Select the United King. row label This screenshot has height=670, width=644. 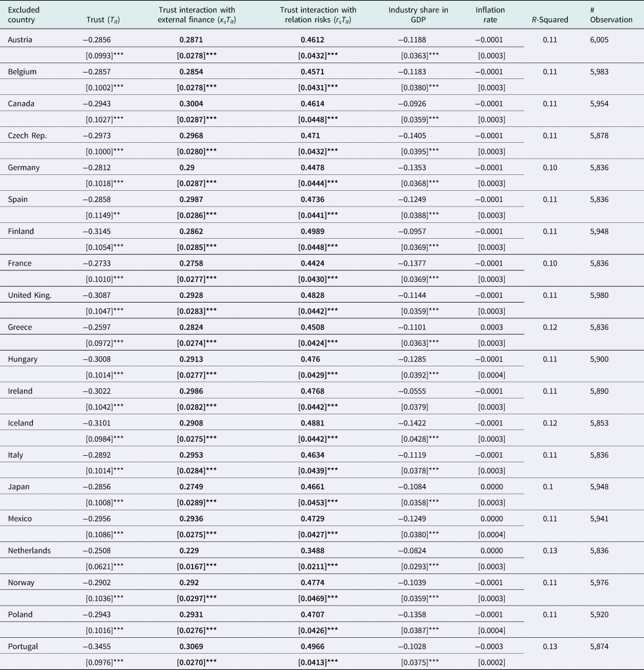click(29, 295)
